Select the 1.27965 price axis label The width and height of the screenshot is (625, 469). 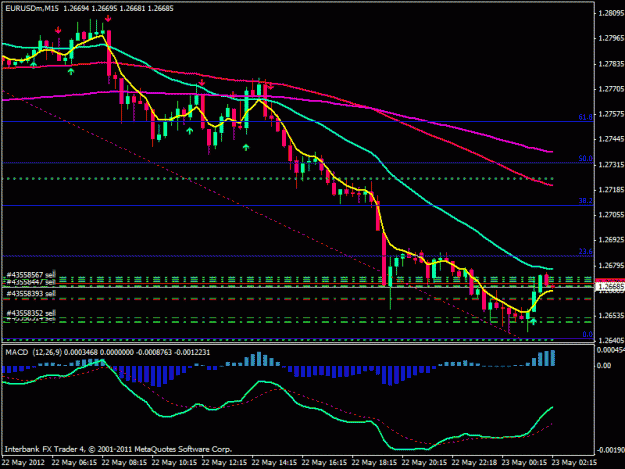(x=611, y=39)
